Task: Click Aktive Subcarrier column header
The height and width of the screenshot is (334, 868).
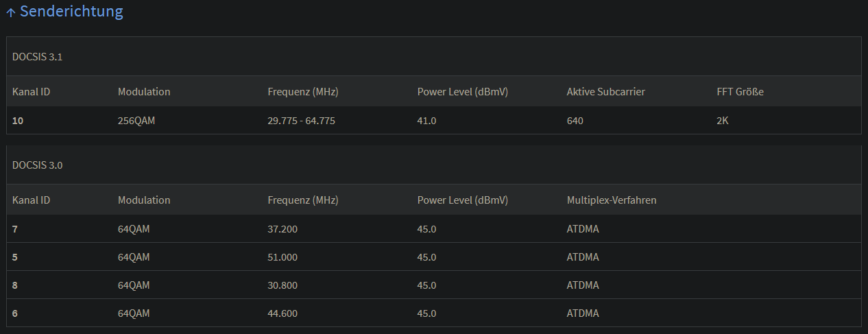Action: pos(605,92)
